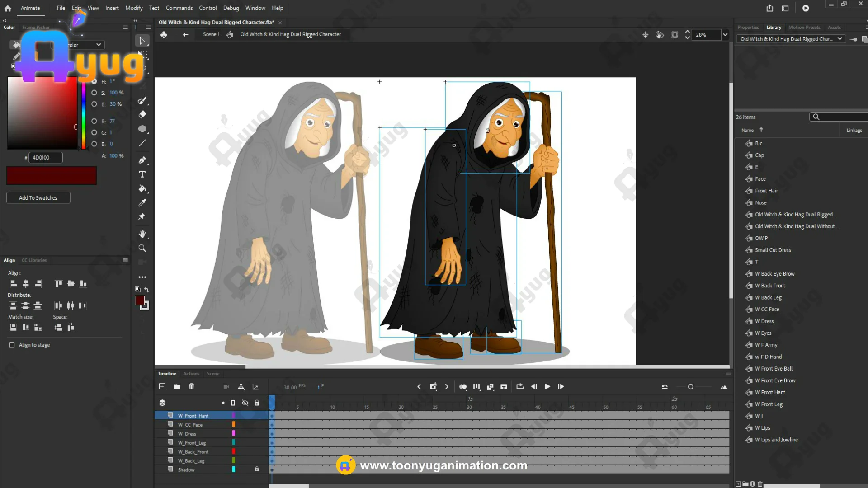Select the Zoom magnifier tool
Image resolution: width=868 pixels, height=488 pixels.
point(142,248)
